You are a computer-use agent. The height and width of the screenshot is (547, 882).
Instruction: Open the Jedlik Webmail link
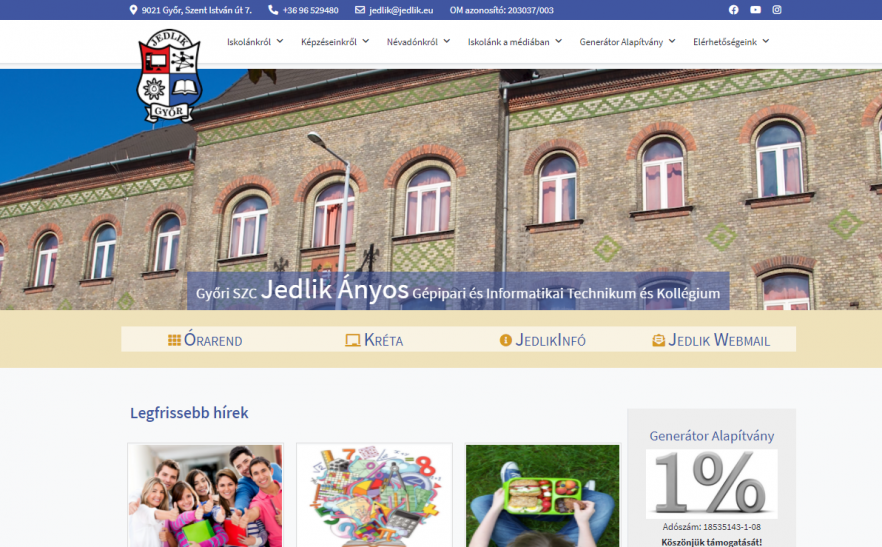[719, 340]
